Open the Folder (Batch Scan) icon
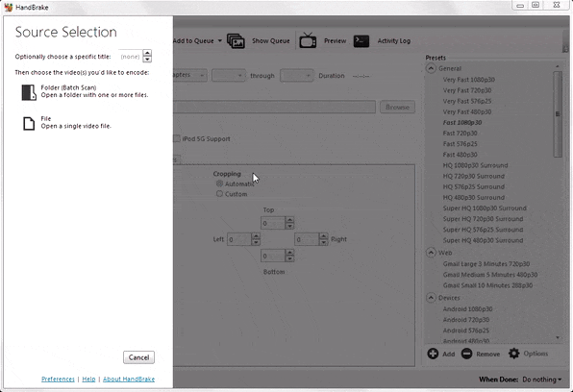The height and width of the screenshot is (392, 573). pos(29,92)
